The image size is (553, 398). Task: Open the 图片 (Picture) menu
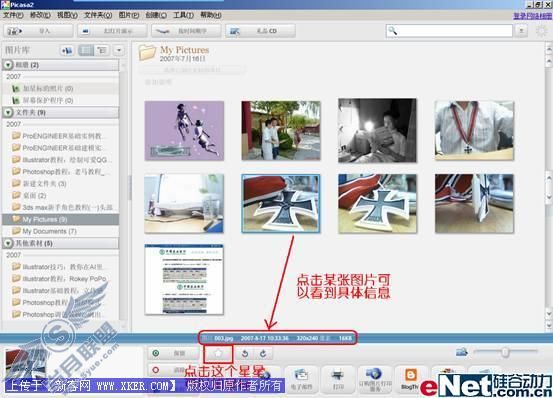click(128, 15)
